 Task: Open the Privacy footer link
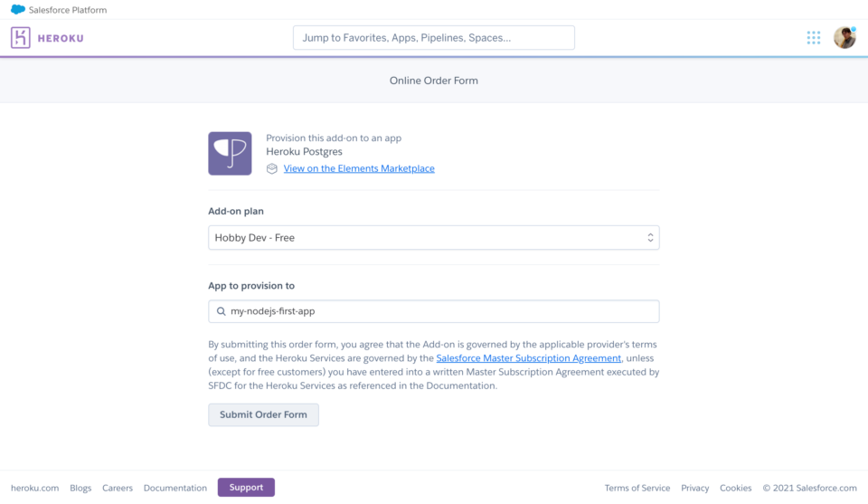point(694,488)
